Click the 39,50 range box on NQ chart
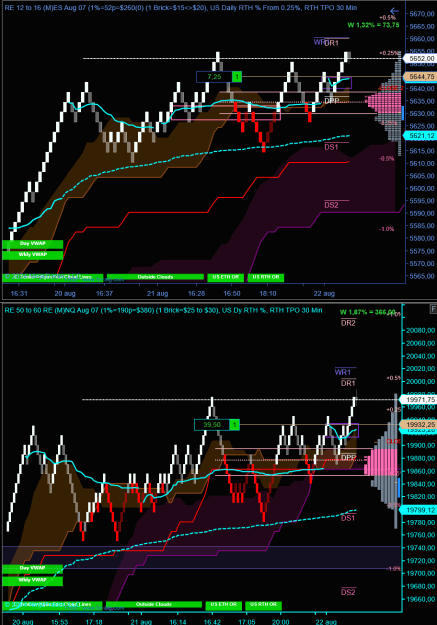437x625 pixels. (x=212, y=425)
